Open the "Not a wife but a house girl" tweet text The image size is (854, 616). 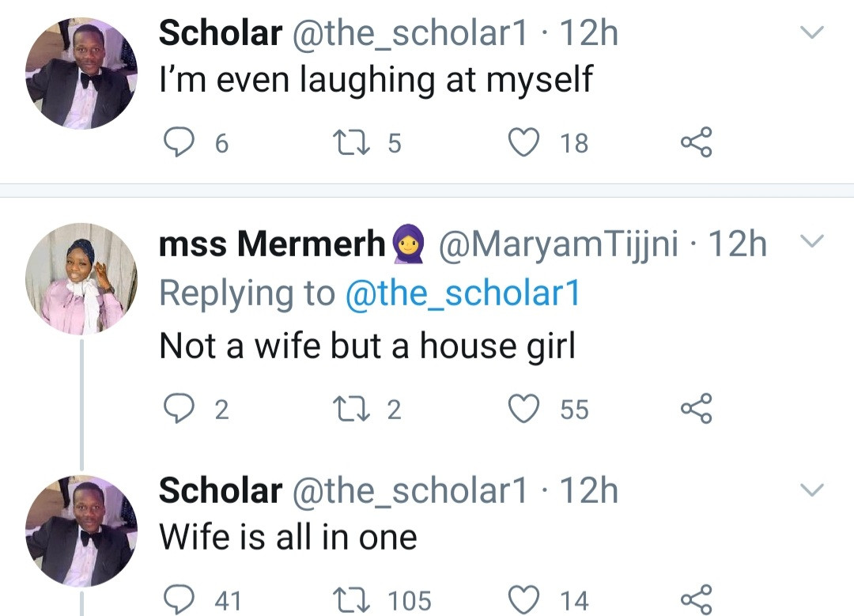click(367, 345)
